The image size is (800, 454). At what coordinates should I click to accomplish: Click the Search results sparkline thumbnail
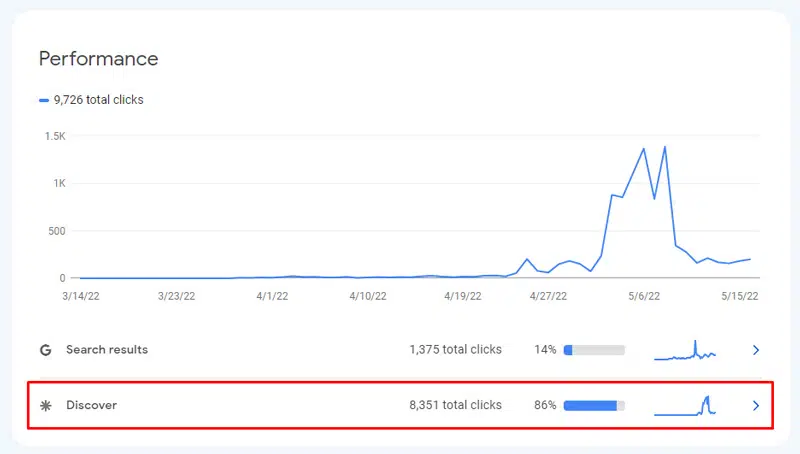pyautogui.click(x=685, y=350)
